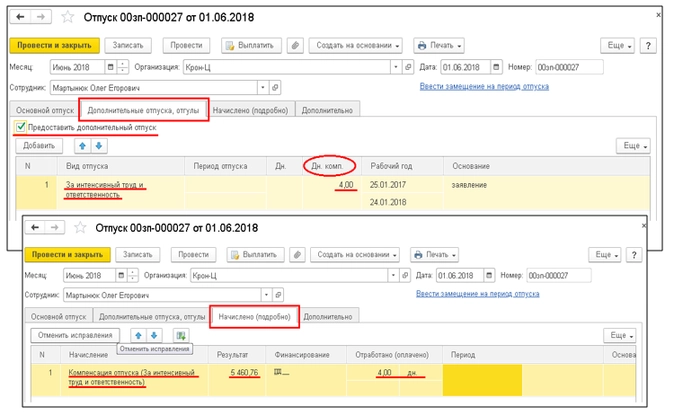The image size is (674, 414).
Task: Star the lower window document as favorite
Action: click(80, 227)
